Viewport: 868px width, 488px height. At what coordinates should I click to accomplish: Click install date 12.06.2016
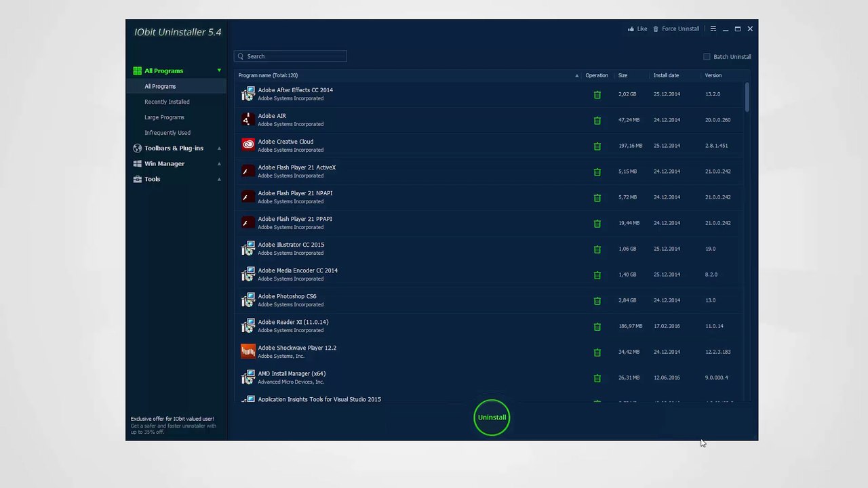point(667,378)
